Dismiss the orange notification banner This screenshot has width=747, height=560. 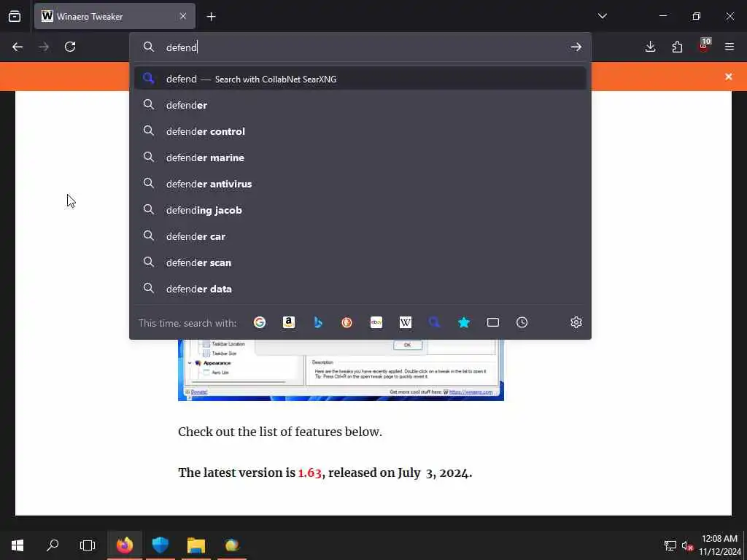click(x=729, y=77)
